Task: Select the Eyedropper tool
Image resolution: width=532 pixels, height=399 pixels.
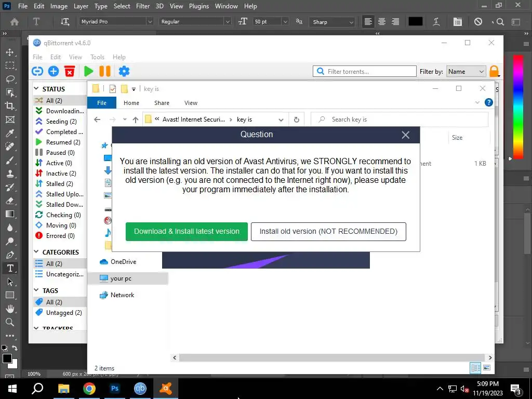Action: point(10,133)
